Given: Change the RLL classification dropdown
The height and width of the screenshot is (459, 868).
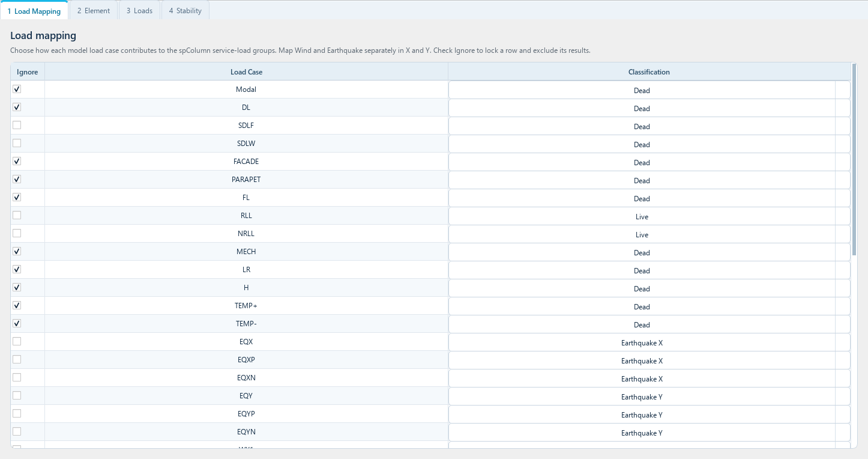Looking at the screenshot, I should click(649, 216).
